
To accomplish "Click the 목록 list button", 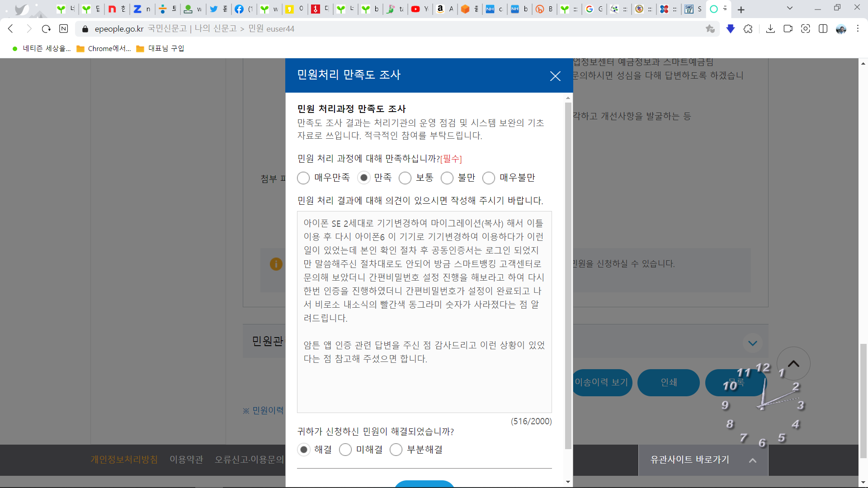I will pos(736,383).
